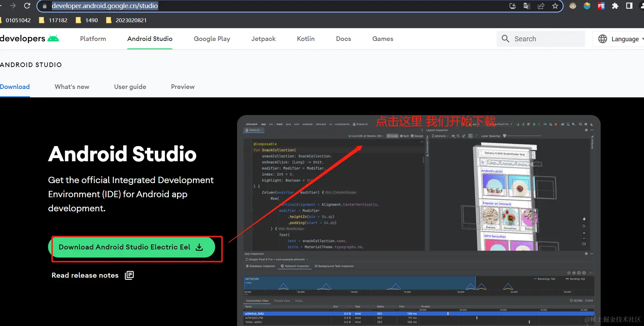Viewport: 644px width, 326px height.
Task: Open the Kotlin nav item
Action: tap(306, 39)
